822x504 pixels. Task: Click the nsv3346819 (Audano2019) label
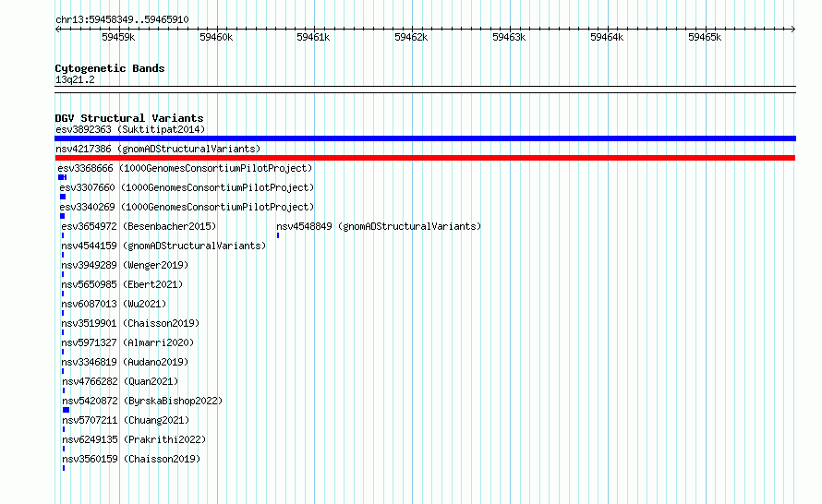coord(125,362)
